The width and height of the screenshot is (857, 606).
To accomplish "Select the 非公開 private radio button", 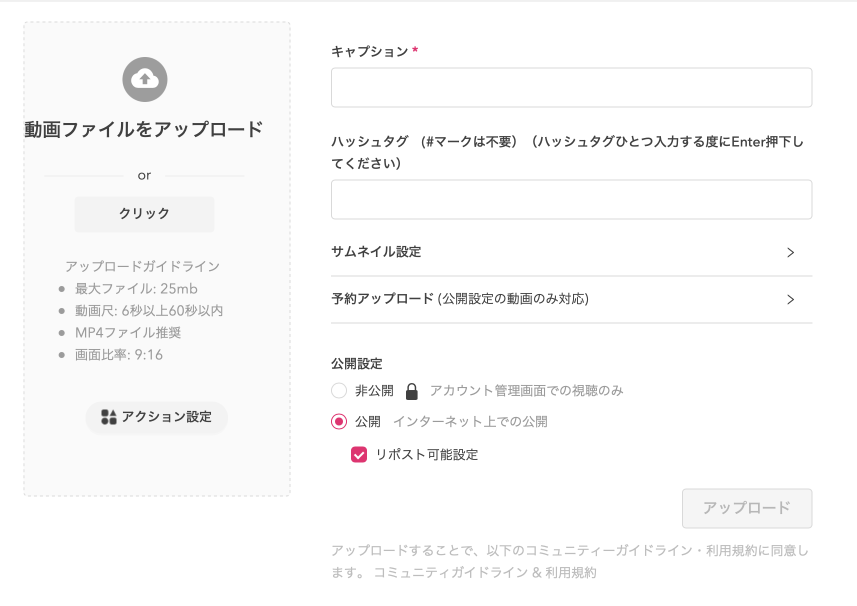I will point(339,391).
